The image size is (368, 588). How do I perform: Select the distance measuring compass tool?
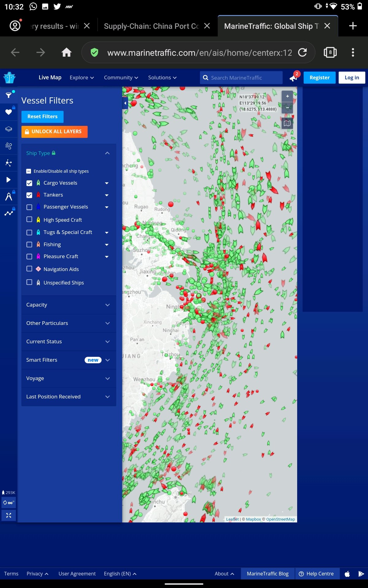point(9,197)
